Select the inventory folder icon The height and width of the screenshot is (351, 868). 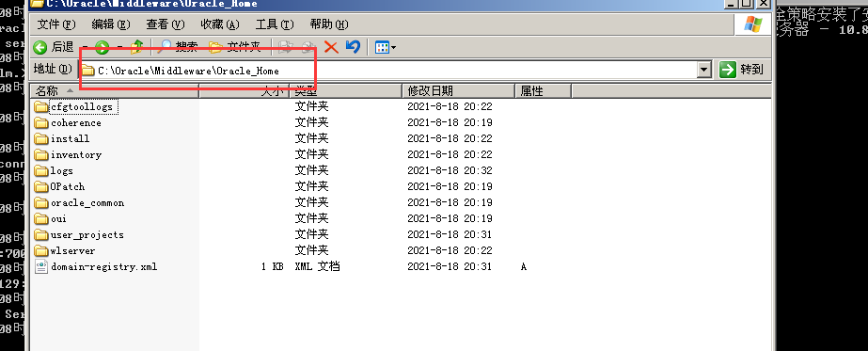click(x=41, y=154)
